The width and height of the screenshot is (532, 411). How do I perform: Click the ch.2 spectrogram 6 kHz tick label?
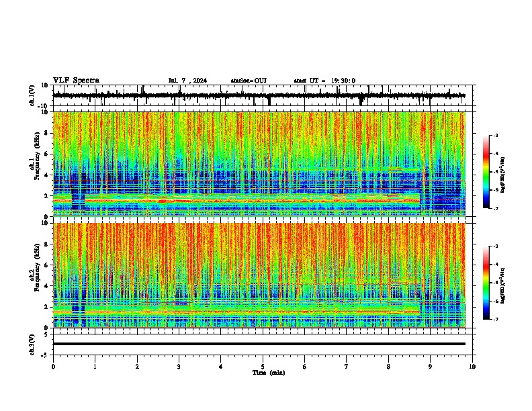pos(47,265)
